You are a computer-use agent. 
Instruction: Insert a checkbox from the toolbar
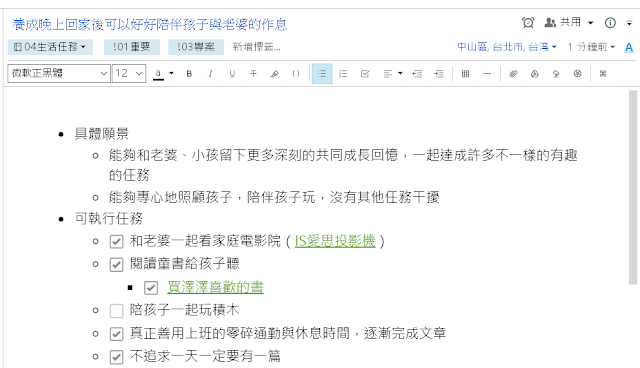tap(365, 74)
